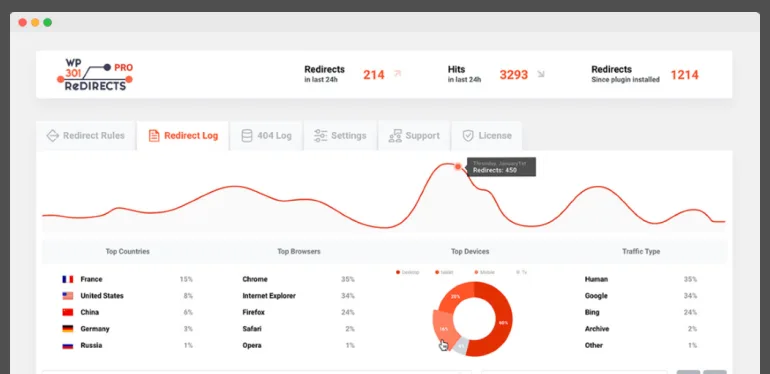Click the 16% highlighted donut slice
Image resolution: width=770 pixels, height=374 pixels.
pos(442,328)
